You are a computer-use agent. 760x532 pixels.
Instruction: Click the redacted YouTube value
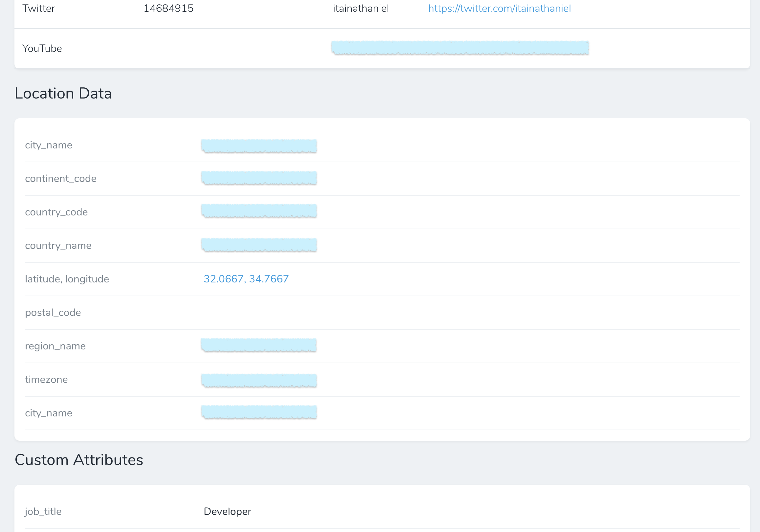coord(460,48)
